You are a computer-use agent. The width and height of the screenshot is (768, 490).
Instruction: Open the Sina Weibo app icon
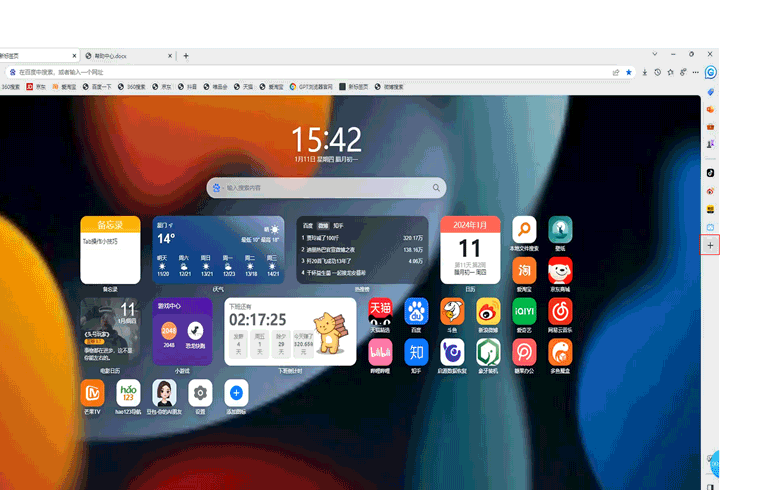click(x=488, y=311)
